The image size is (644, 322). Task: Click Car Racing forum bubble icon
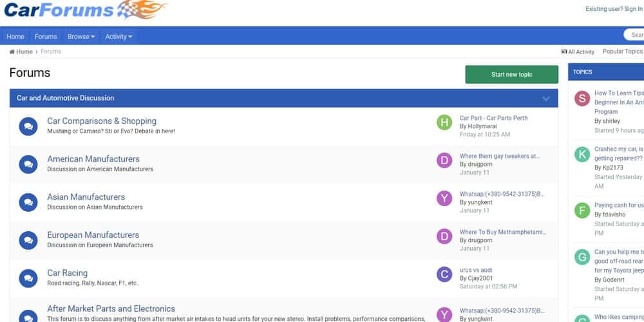click(x=28, y=278)
